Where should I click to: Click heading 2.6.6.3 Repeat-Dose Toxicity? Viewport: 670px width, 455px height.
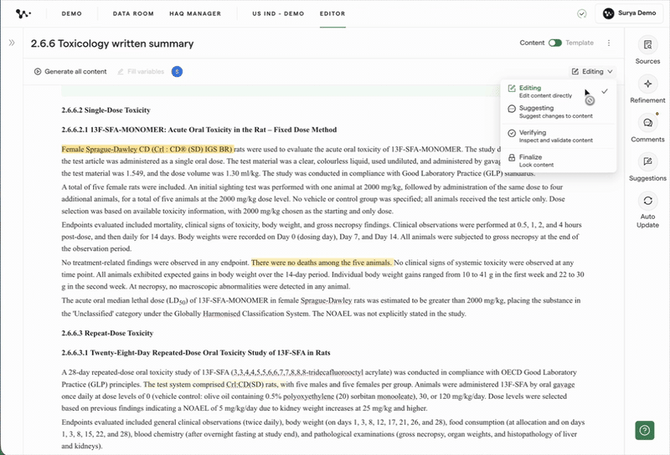point(107,333)
